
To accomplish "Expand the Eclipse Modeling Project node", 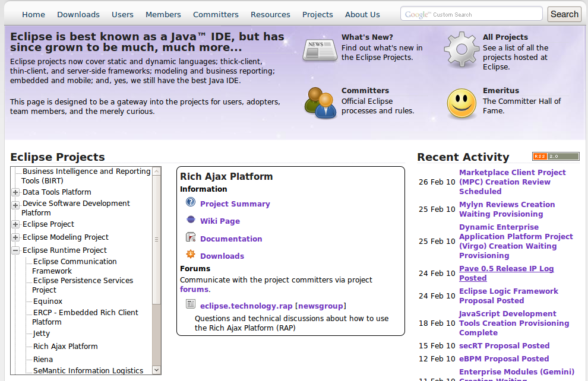I will pos(15,237).
